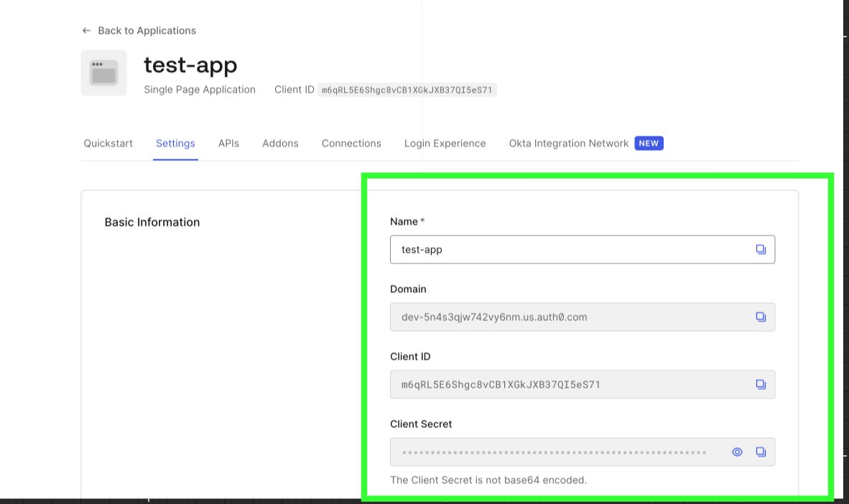This screenshot has height=504, width=849.
Task: Copy the Domain value to the clipboard
Action: (761, 317)
